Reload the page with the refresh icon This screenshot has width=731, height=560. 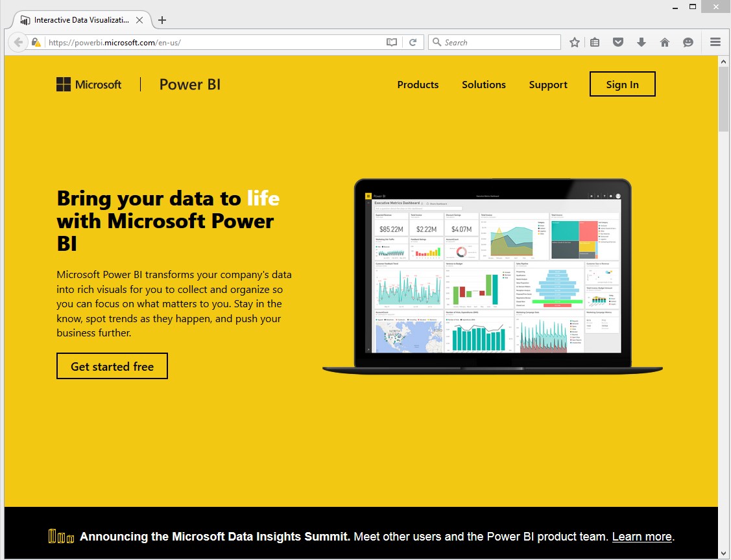[x=413, y=42]
